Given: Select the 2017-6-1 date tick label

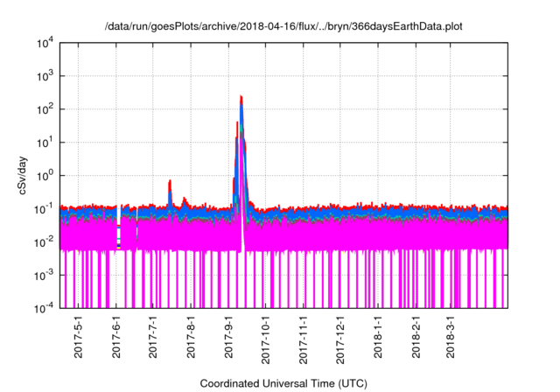Looking at the screenshot, I should (116, 337).
